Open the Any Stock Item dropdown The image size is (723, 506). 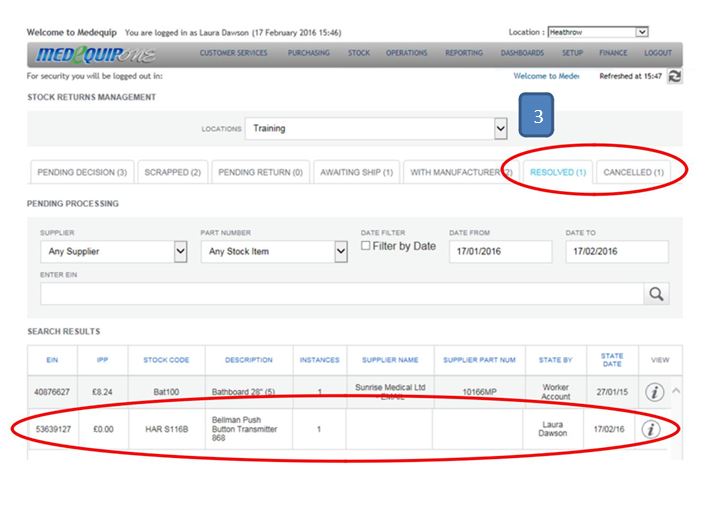274,251
